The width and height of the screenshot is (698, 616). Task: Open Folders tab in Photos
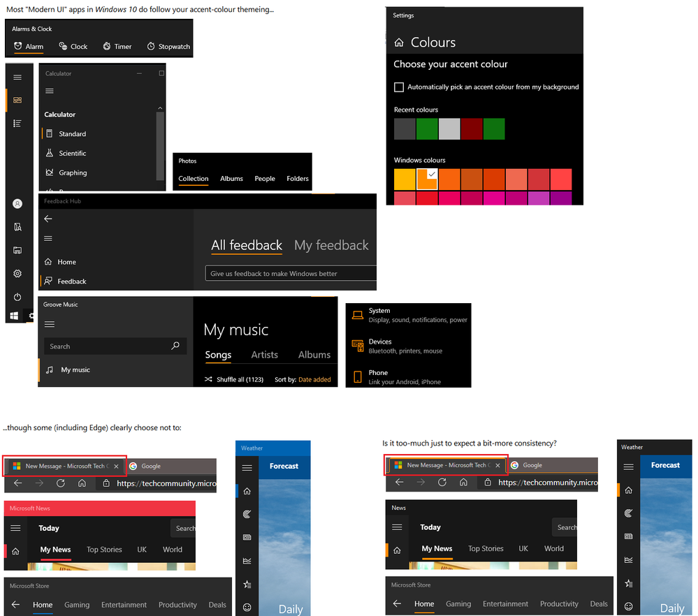pos(298,179)
